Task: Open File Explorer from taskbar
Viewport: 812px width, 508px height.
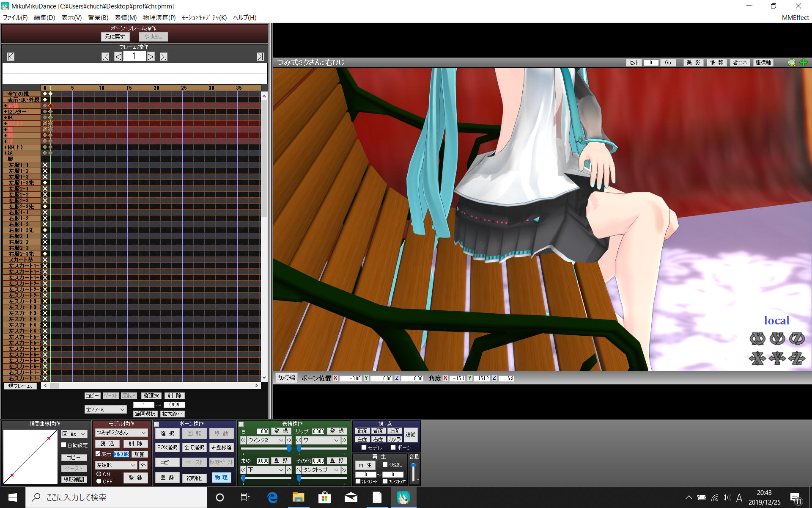Action: [x=299, y=497]
